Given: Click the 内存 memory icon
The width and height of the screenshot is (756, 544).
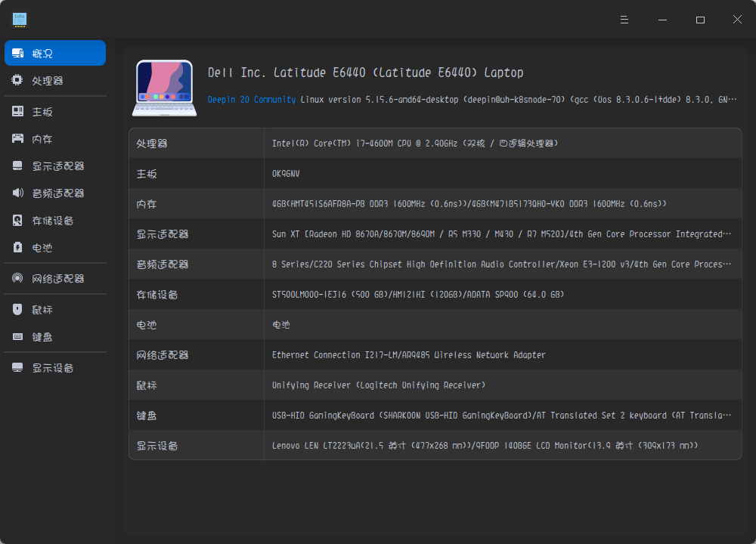Looking at the screenshot, I should pos(17,139).
